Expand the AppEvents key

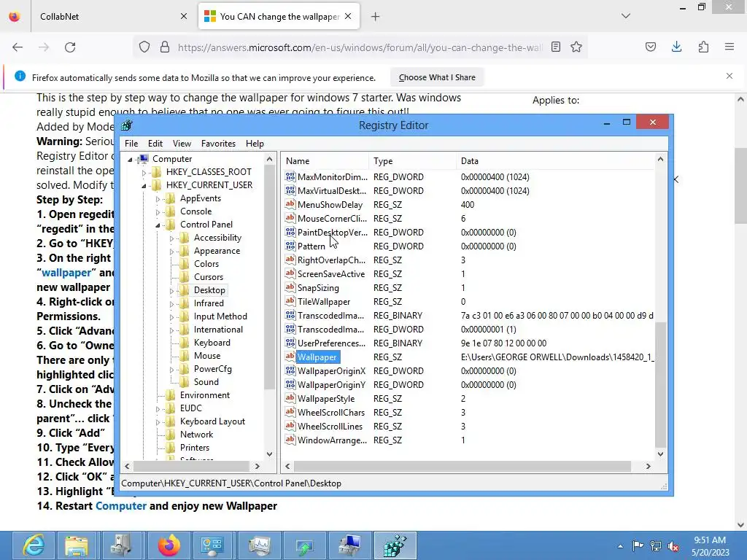pyautogui.click(x=158, y=199)
